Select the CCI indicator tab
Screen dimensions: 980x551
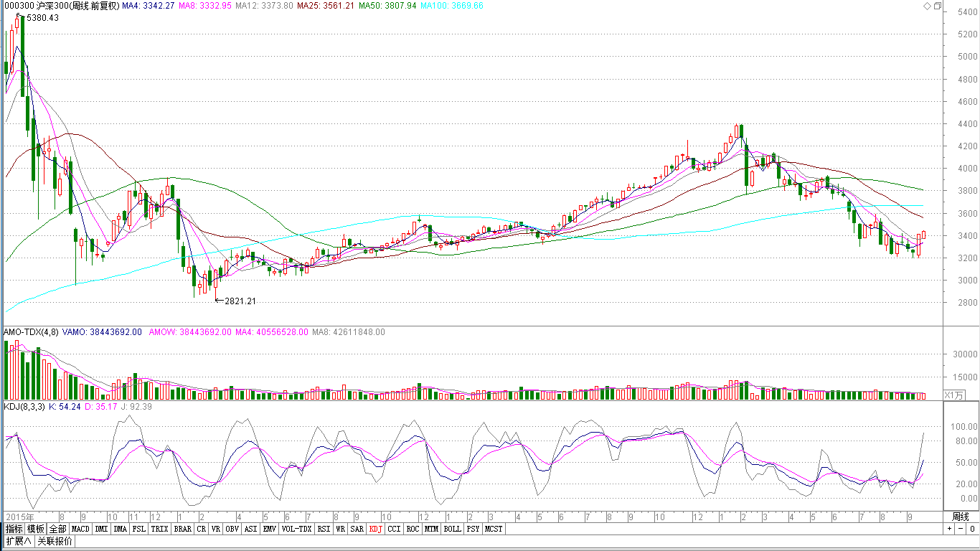click(x=395, y=529)
